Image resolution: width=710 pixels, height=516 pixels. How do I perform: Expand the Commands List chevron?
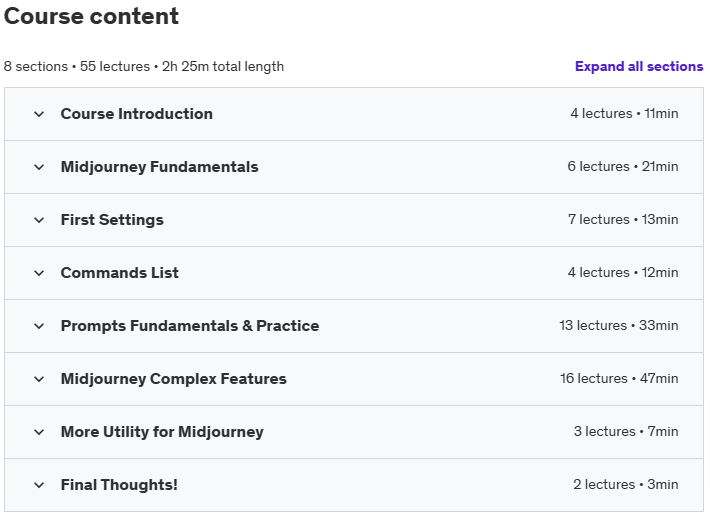pyautogui.click(x=39, y=273)
